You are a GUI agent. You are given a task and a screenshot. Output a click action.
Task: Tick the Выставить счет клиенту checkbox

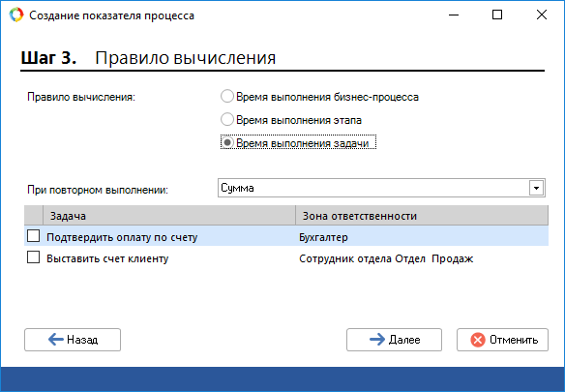pos(34,257)
